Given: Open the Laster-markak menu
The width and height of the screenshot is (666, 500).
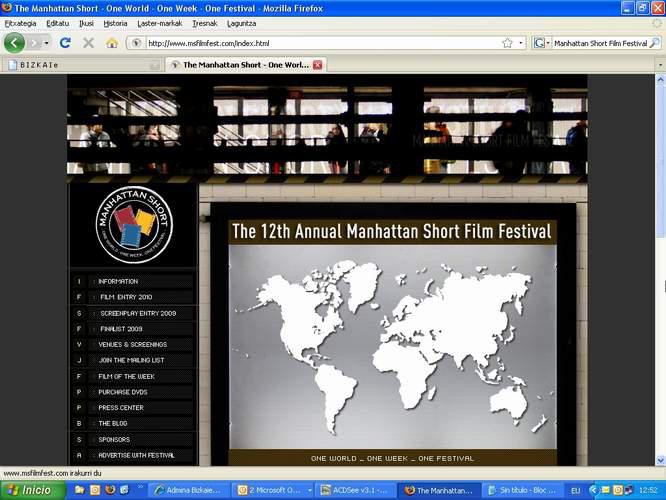Looking at the screenshot, I should (x=160, y=23).
